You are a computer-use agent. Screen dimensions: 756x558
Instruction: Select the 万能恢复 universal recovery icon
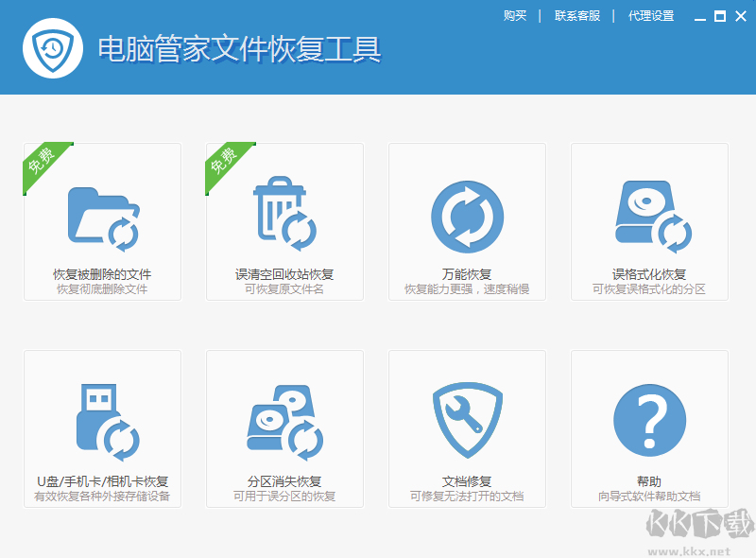466,218
